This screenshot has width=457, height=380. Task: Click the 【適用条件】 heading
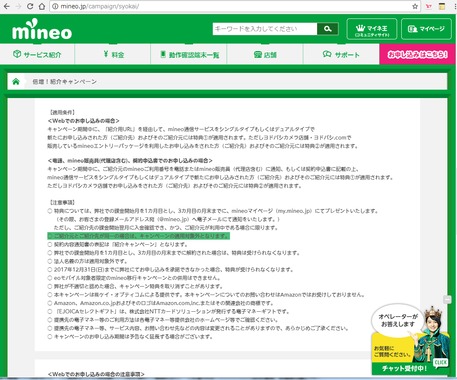tap(62, 113)
